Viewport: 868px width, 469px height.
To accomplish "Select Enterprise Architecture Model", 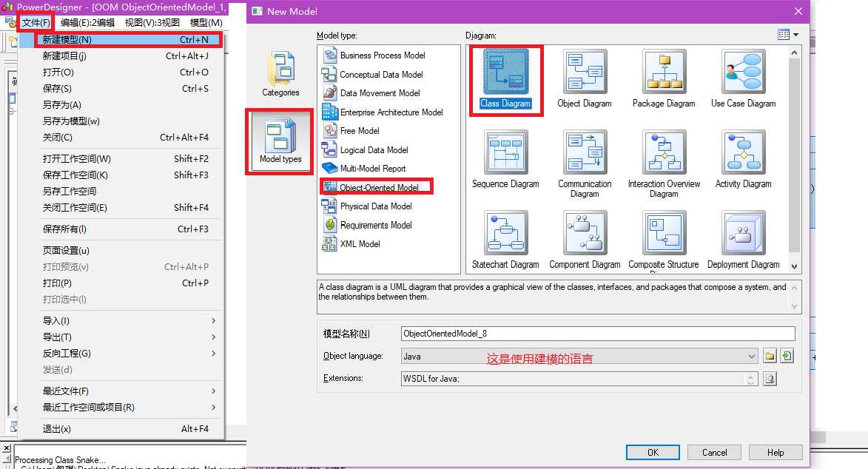I will (383, 112).
